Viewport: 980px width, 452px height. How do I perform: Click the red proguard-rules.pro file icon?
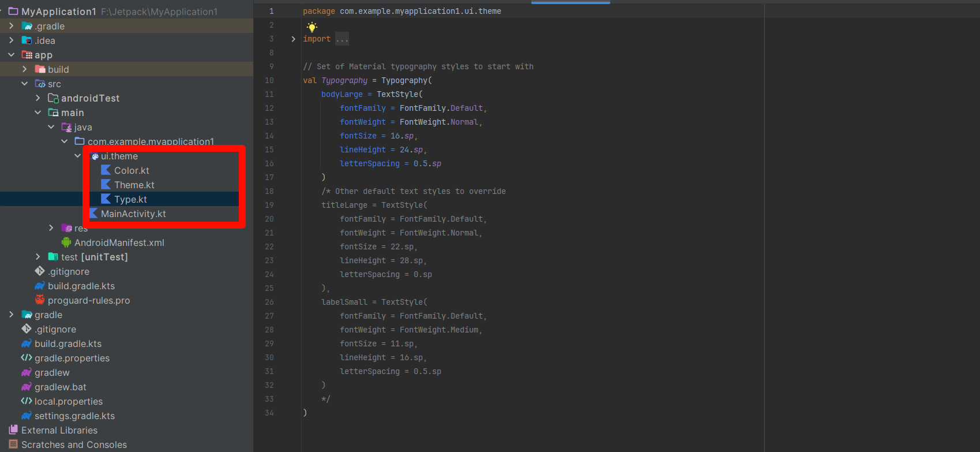point(40,300)
